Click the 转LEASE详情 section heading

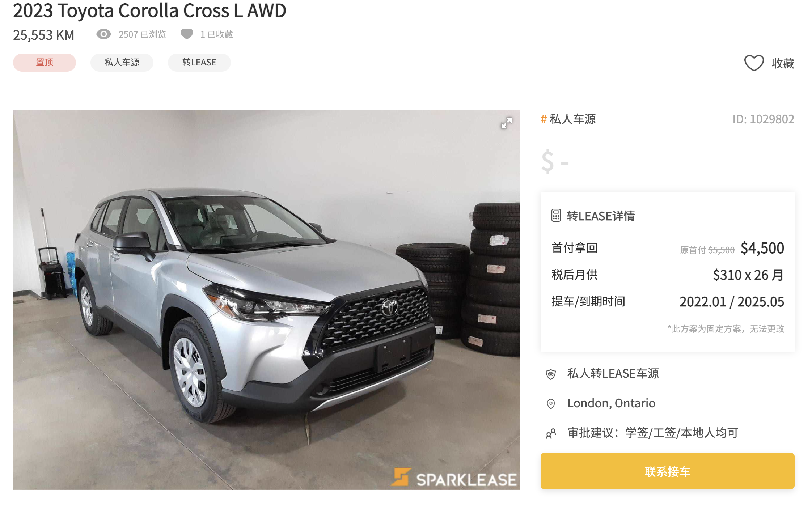coord(601,216)
